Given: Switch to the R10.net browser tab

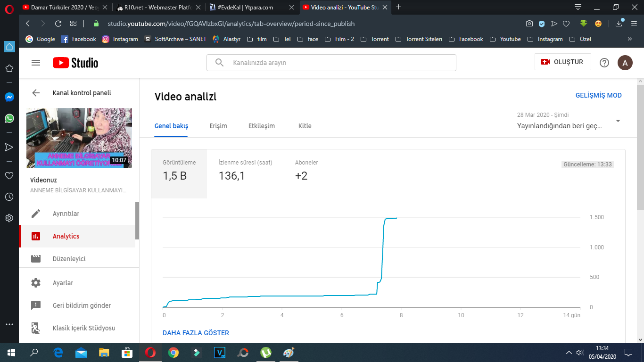Looking at the screenshot, I should (159, 7).
